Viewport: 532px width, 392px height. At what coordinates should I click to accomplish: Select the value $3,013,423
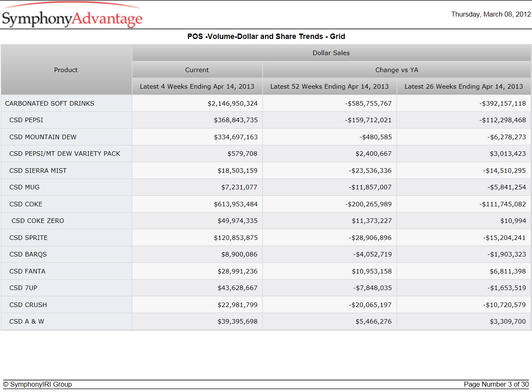[x=508, y=154]
